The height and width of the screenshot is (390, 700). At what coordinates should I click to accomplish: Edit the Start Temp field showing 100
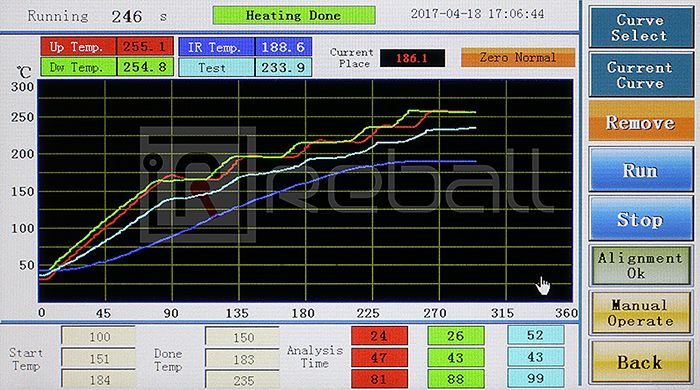click(x=98, y=336)
